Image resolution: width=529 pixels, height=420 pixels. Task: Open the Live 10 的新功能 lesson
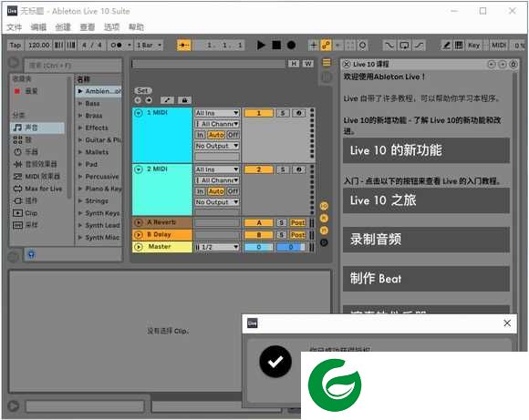pos(426,150)
